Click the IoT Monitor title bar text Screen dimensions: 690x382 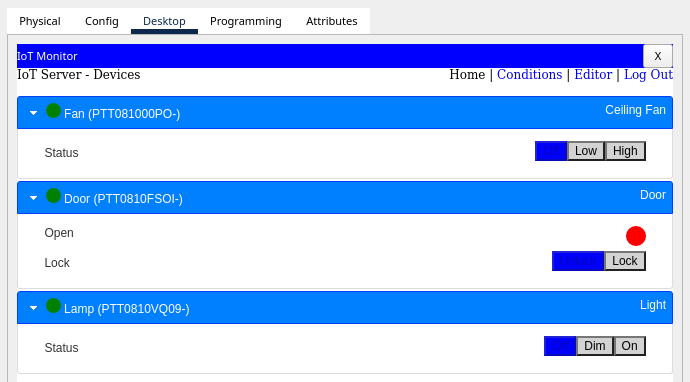tap(47, 56)
